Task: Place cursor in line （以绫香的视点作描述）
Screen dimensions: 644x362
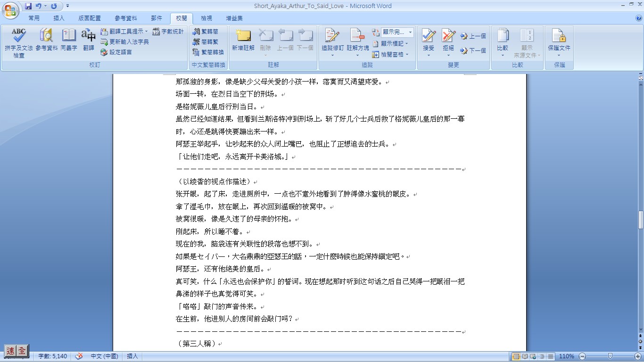Action: (215, 181)
